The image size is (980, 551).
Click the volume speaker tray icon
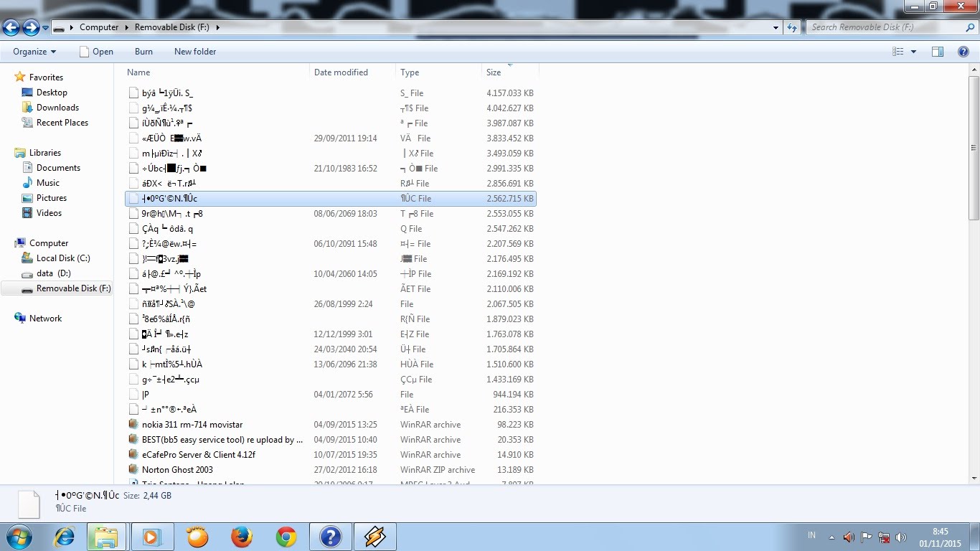click(x=901, y=537)
